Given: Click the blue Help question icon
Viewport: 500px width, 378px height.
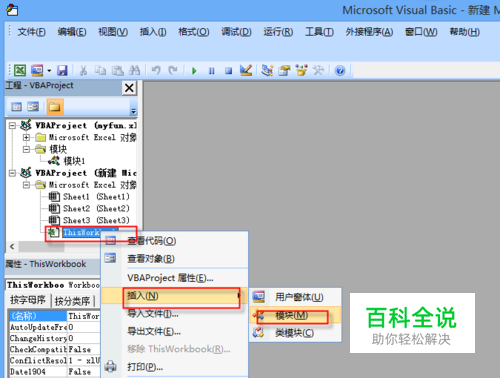Looking at the screenshot, I should (340, 70).
